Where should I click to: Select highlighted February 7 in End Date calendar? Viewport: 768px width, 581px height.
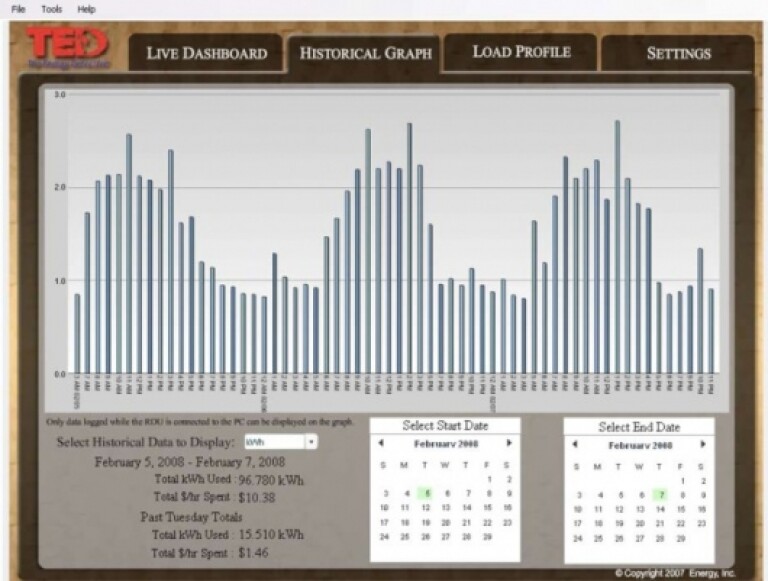pyautogui.click(x=660, y=494)
